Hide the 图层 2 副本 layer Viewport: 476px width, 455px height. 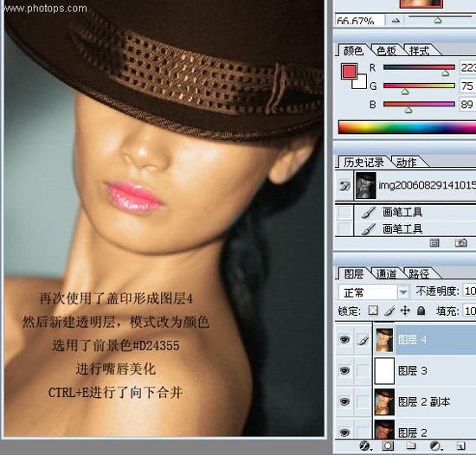344,401
